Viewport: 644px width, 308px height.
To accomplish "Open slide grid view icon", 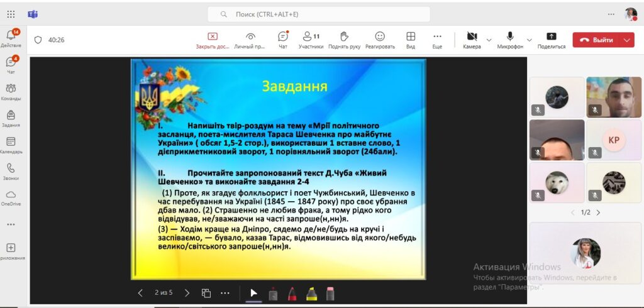I will point(206,293).
